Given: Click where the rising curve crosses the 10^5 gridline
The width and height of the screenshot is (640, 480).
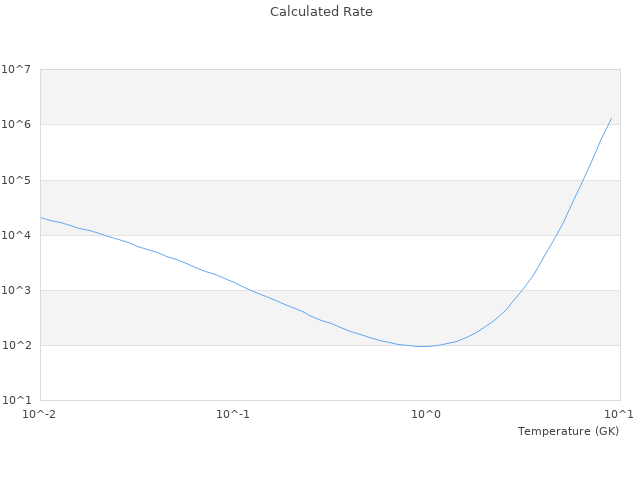Looking at the screenshot, I should (x=583, y=180).
